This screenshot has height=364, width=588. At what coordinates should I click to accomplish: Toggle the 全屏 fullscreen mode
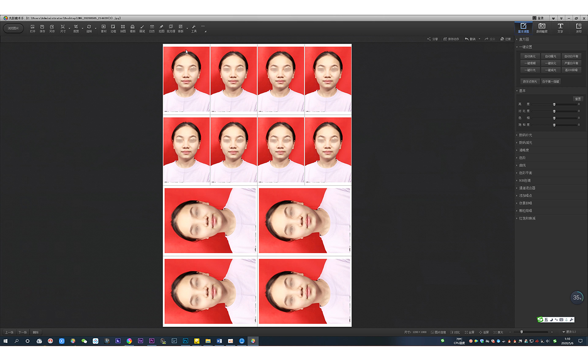(x=471, y=332)
